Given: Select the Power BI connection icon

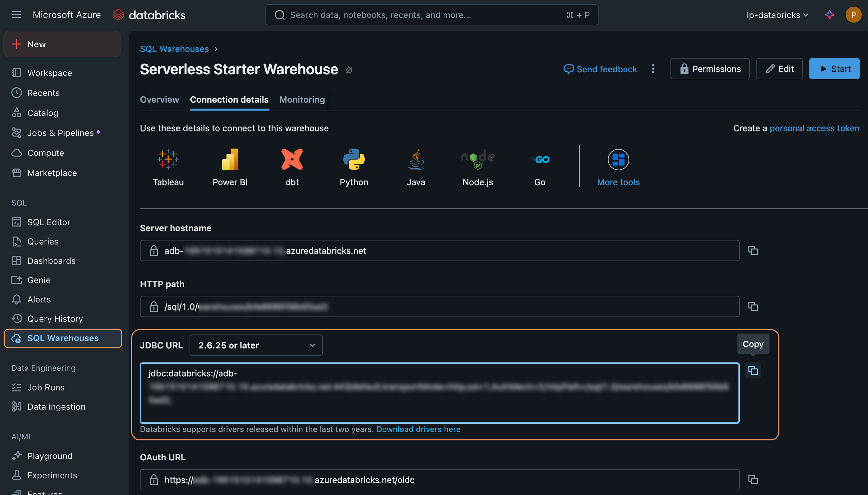Looking at the screenshot, I should (x=230, y=160).
